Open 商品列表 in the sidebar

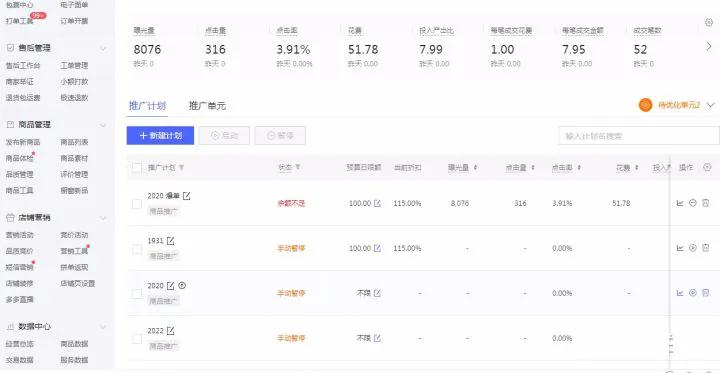click(74, 142)
